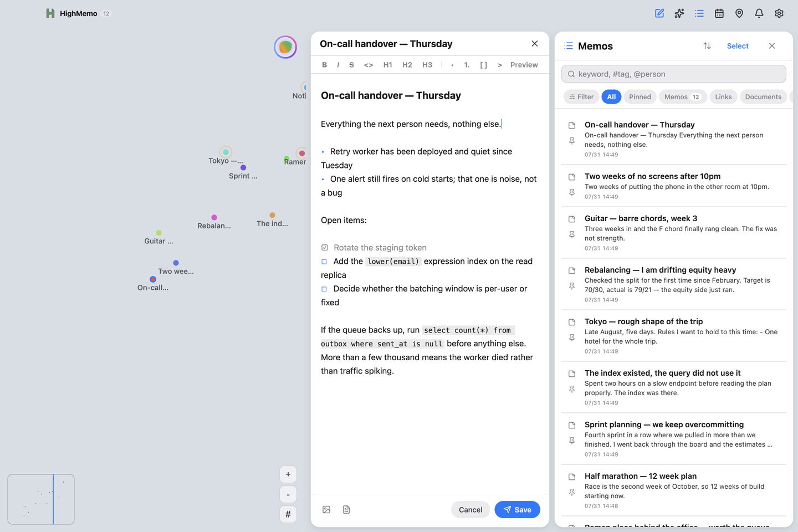Click the colorful orb avatar on canvas

tap(285, 47)
